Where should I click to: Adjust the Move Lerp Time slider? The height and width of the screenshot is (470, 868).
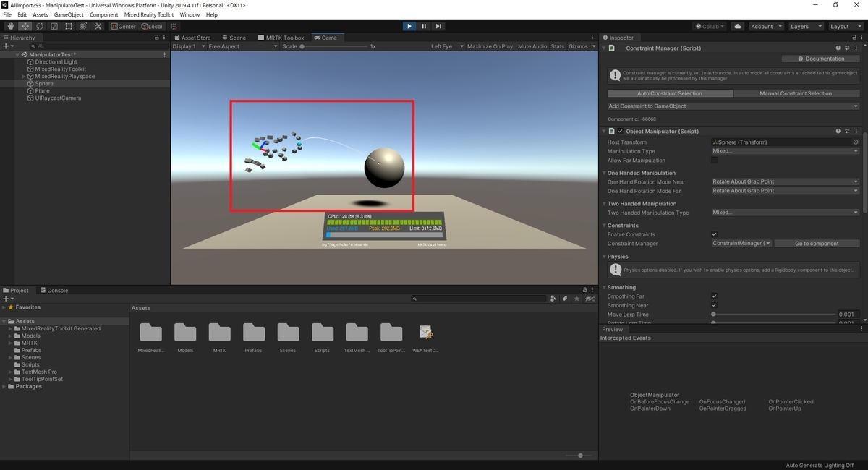773,315
